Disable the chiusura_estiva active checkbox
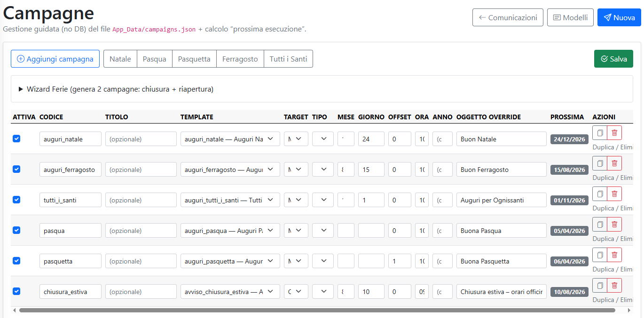The width and height of the screenshot is (644, 318). click(x=16, y=291)
